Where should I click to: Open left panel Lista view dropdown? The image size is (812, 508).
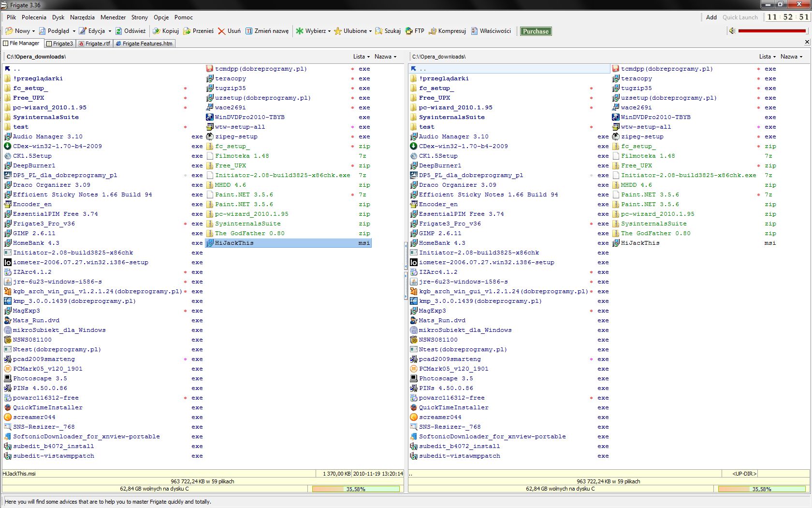click(x=361, y=57)
